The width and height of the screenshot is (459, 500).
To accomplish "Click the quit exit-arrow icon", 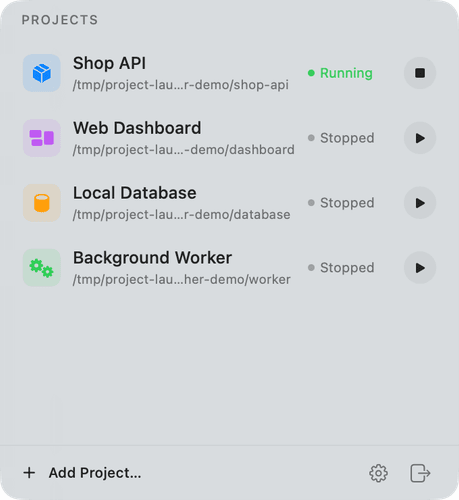I will [420, 473].
